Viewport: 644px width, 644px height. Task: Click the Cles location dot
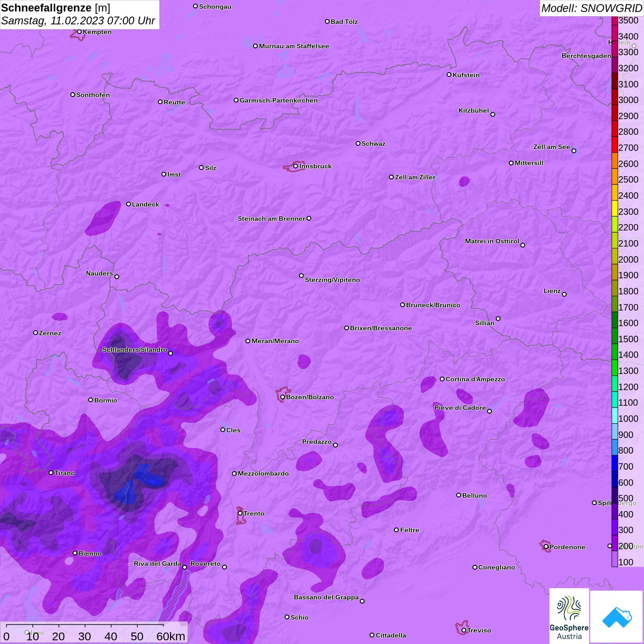pos(223,430)
